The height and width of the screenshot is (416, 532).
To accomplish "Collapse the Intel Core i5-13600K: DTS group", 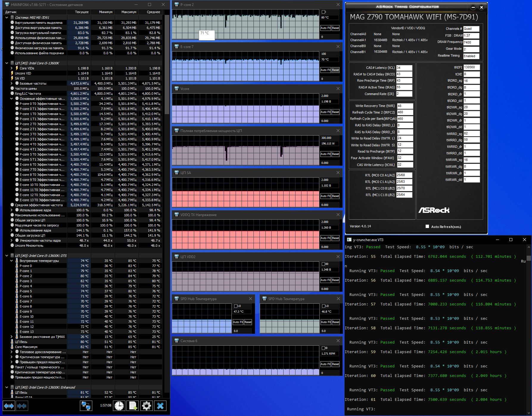I will tap(7, 256).
